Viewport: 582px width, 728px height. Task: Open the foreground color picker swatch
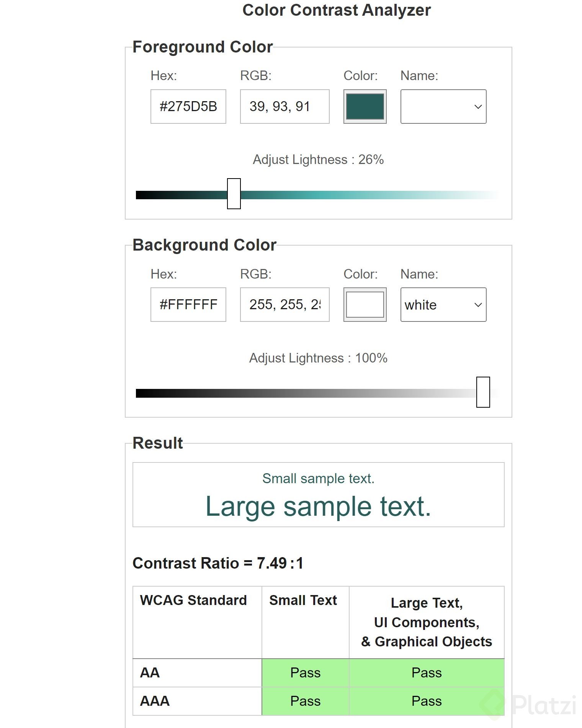coord(365,107)
